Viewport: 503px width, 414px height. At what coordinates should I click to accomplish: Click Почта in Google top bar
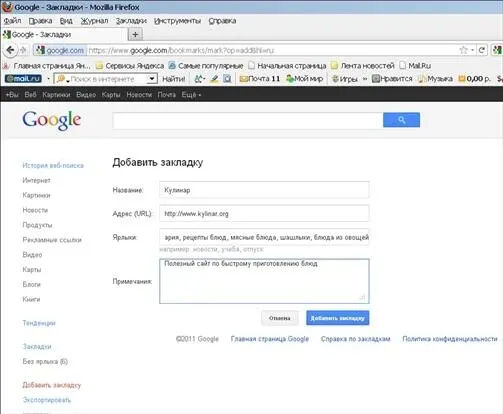[x=166, y=95]
